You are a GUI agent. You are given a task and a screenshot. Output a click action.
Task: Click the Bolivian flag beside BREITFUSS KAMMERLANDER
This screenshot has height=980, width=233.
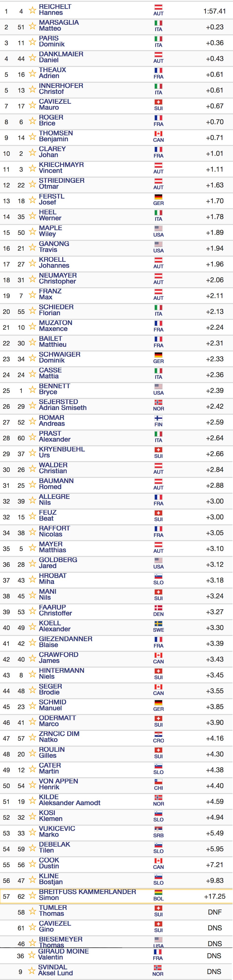point(158,893)
